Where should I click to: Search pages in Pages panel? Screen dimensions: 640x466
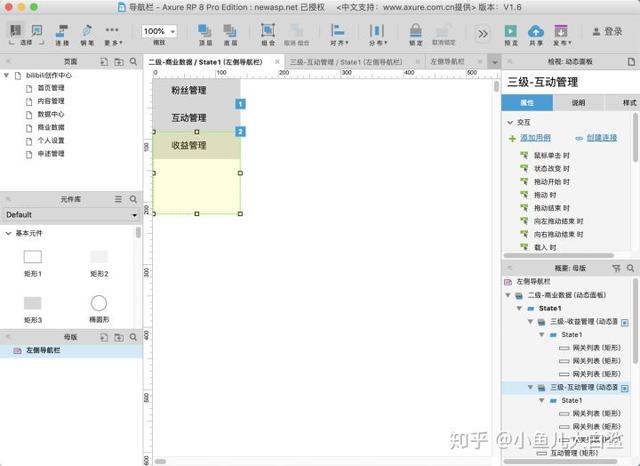tap(133, 62)
